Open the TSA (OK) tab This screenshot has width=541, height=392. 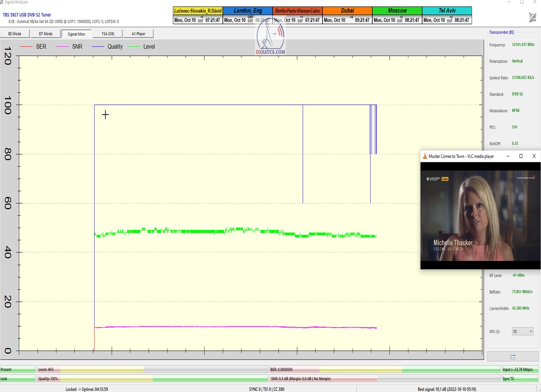[107, 34]
